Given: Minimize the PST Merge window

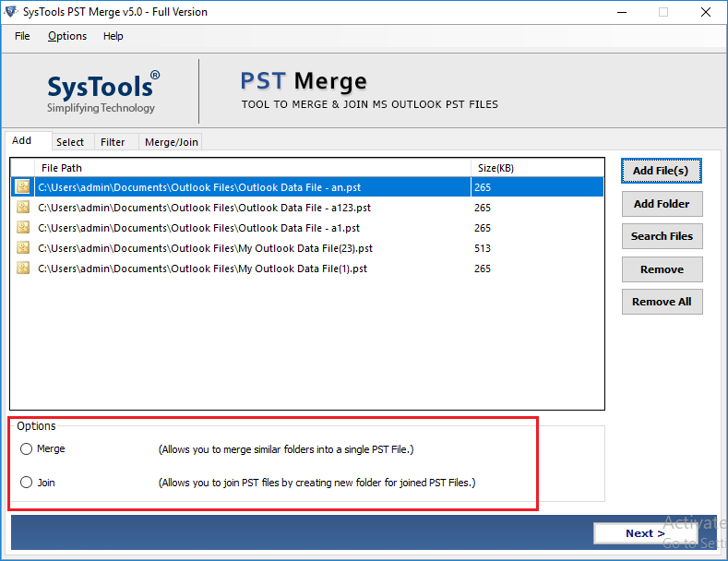Looking at the screenshot, I should 622,12.
